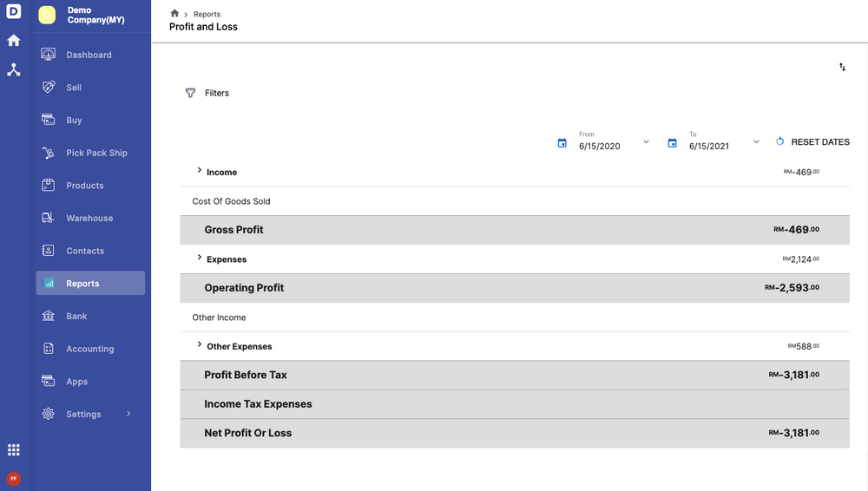Open the To date calendar icon
The width and height of the screenshot is (868, 491).
[x=672, y=143]
